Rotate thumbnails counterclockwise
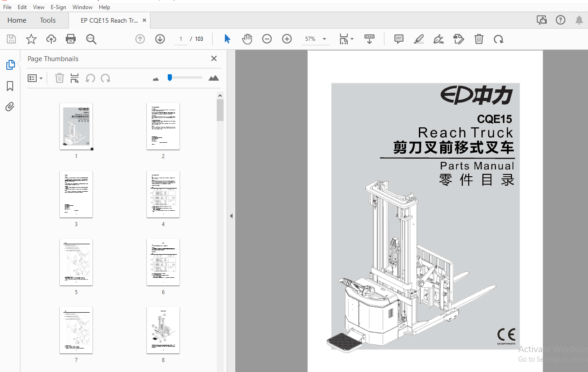This screenshot has width=588, height=372. pyautogui.click(x=90, y=78)
